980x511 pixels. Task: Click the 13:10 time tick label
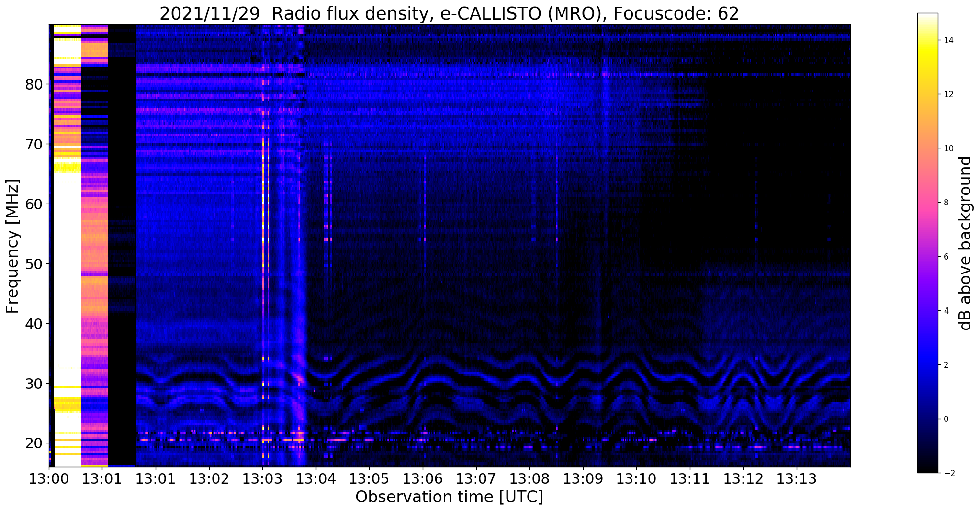coord(636,478)
